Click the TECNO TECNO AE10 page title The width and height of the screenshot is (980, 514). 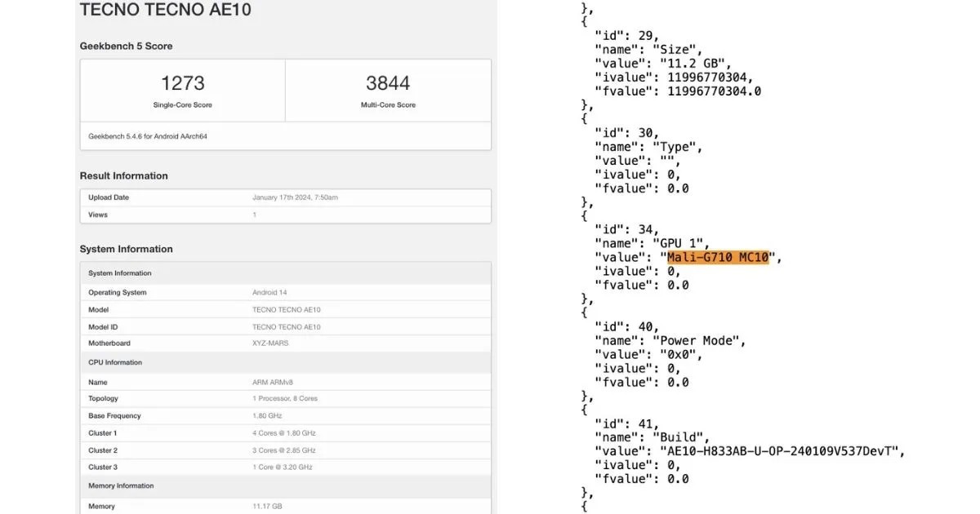tap(165, 11)
